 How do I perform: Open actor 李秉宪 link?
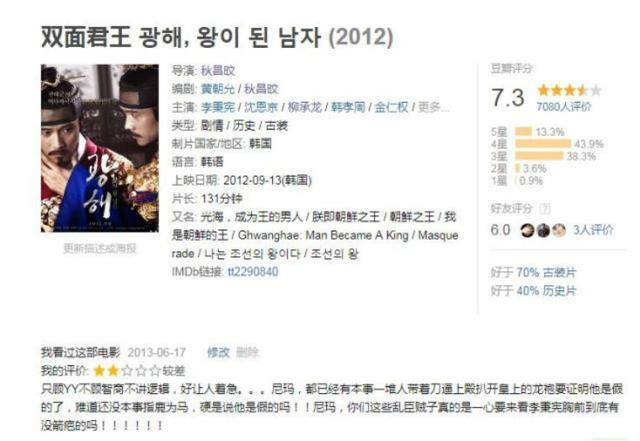(218, 107)
